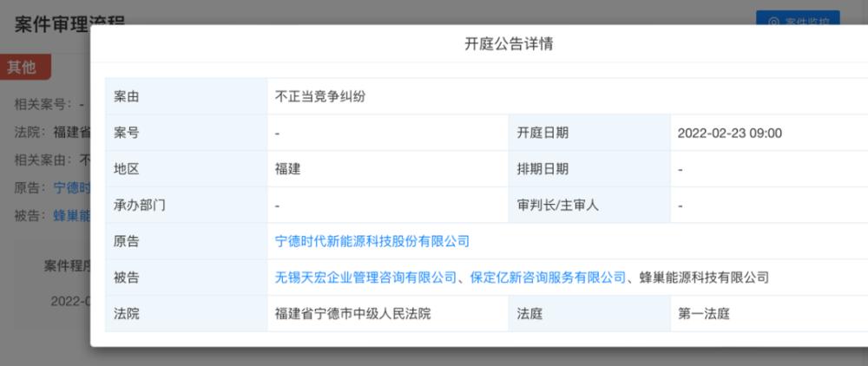
Task: Select the hearing date 2022-02-23 09:00
Action: click(730, 133)
